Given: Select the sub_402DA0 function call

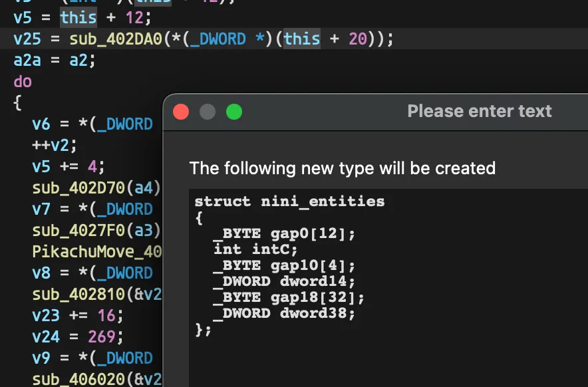Looking at the screenshot, I should (x=116, y=39).
